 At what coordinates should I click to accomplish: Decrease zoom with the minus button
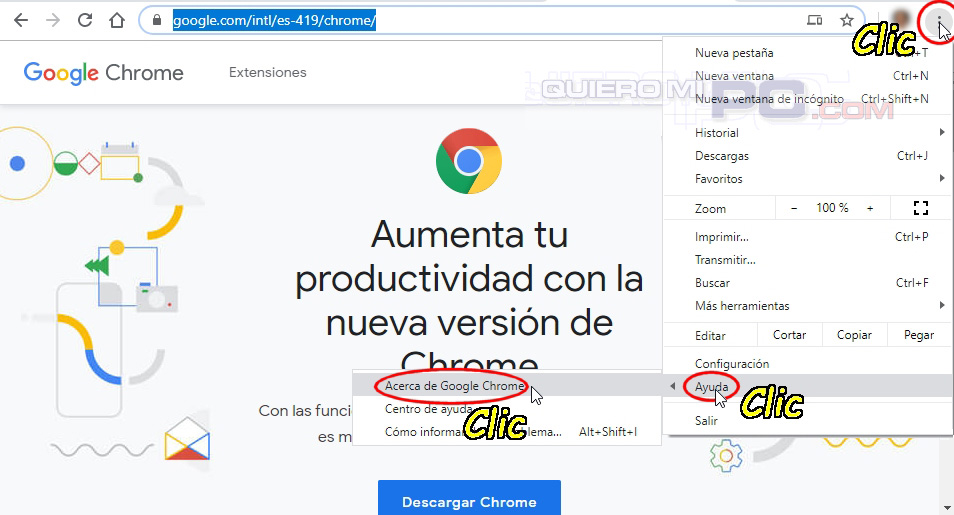[794, 208]
